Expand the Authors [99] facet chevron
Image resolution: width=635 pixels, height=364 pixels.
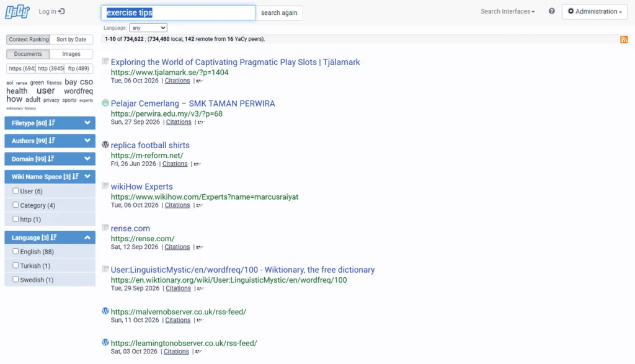tap(87, 141)
